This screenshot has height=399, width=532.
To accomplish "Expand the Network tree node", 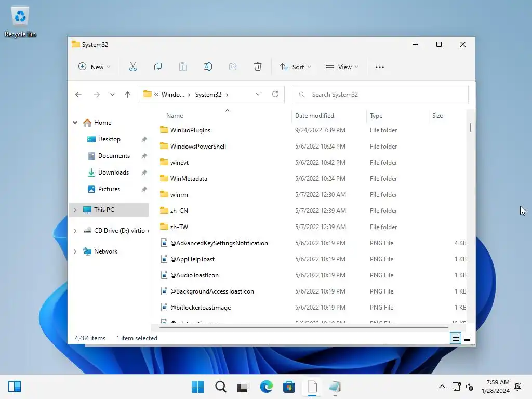I will [75, 251].
